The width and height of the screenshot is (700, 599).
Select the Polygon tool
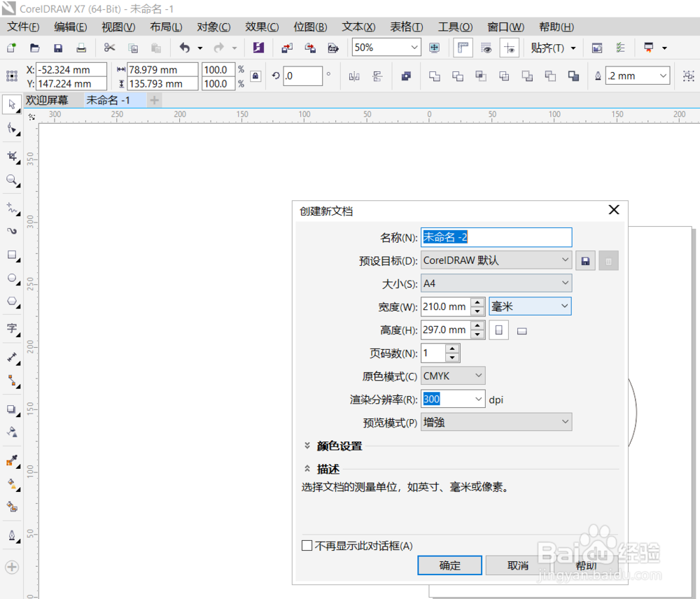click(12, 302)
